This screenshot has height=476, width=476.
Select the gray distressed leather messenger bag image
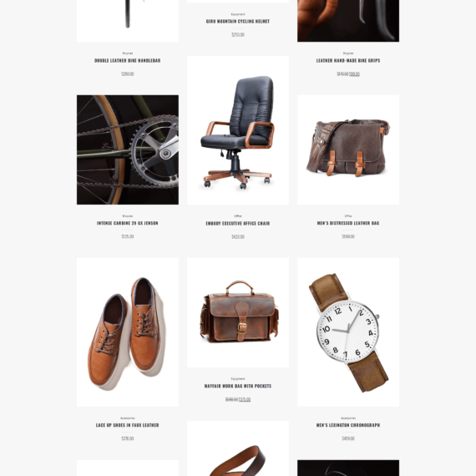[x=348, y=149]
